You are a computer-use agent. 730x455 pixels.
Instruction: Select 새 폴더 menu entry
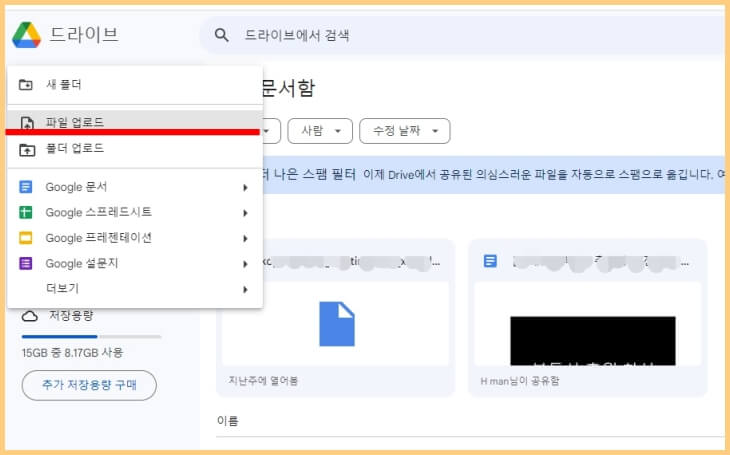coord(135,85)
